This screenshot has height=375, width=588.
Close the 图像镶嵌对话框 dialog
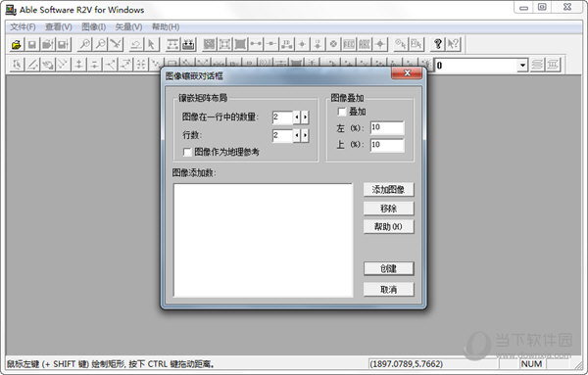point(407,73)
